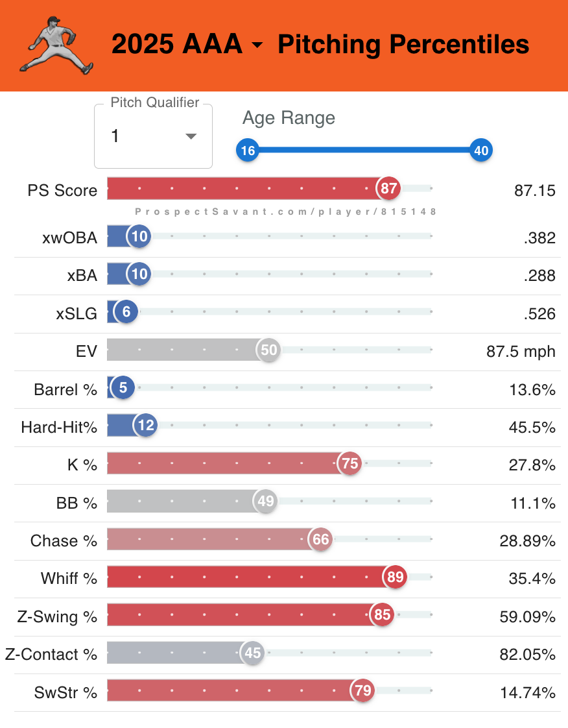Click the Chase % 66 percentile badge
The width and height of the screenshot is (568, 728).
[x=320, y=540]
